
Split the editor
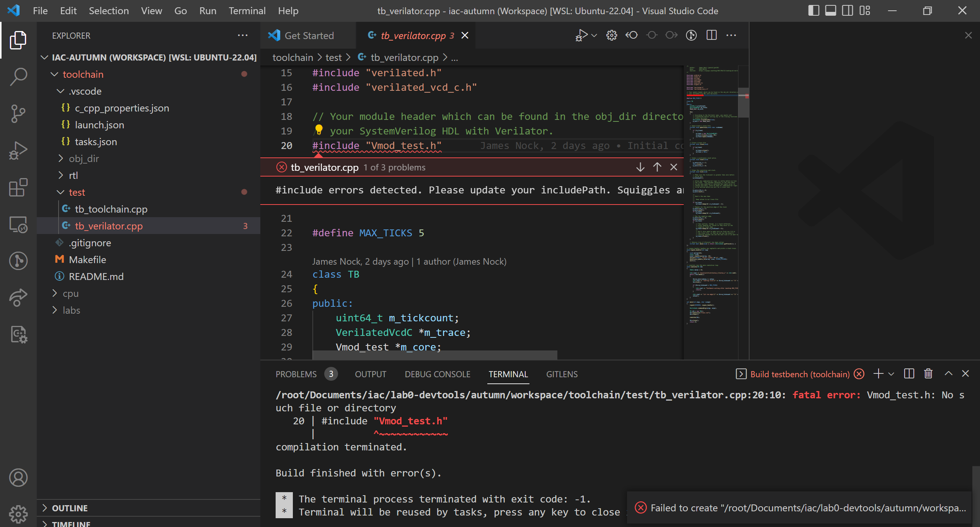pos(711,35)
